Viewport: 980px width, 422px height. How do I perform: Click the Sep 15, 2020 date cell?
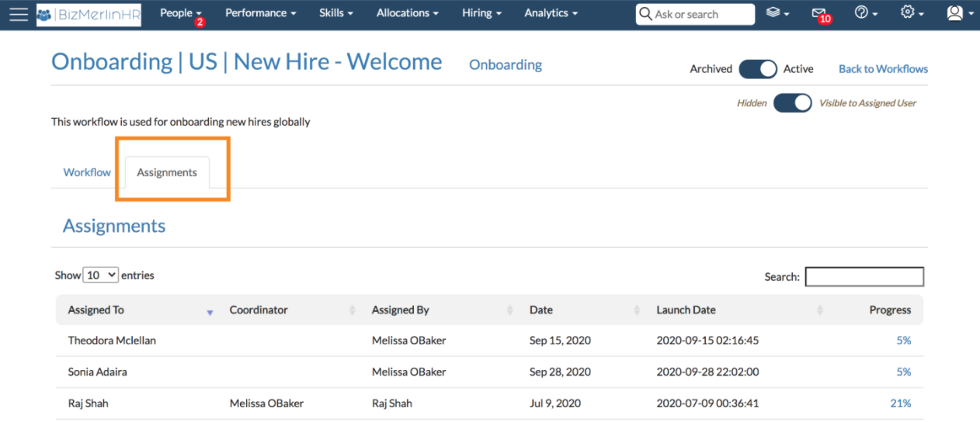pyautogui.click(x=561, y=341)
